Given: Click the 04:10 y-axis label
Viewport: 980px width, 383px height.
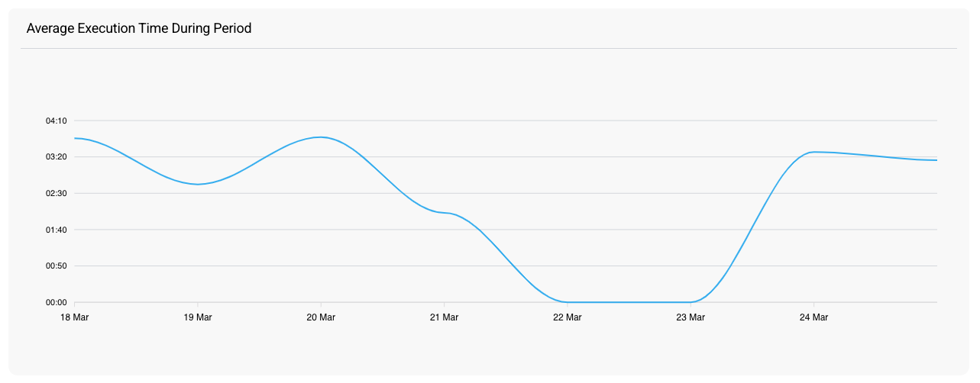Looking at the screenshot, I should (x=57, y=121).
